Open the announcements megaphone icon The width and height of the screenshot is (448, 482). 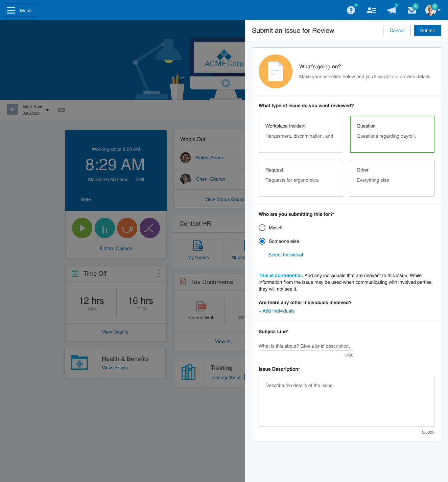[392, 10]
